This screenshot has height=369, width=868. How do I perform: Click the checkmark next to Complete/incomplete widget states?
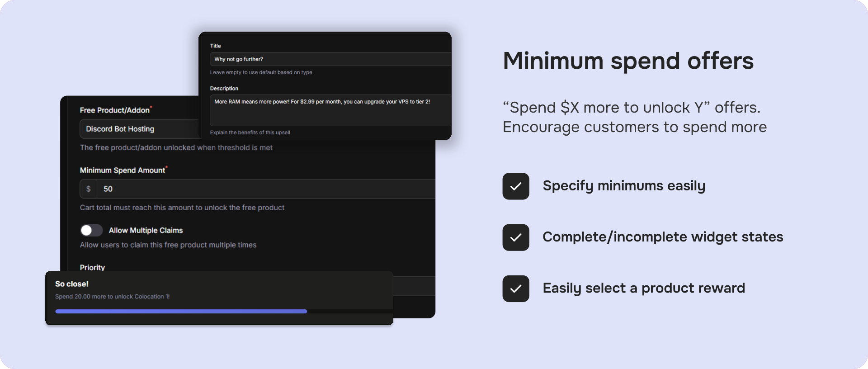[515, 237]
